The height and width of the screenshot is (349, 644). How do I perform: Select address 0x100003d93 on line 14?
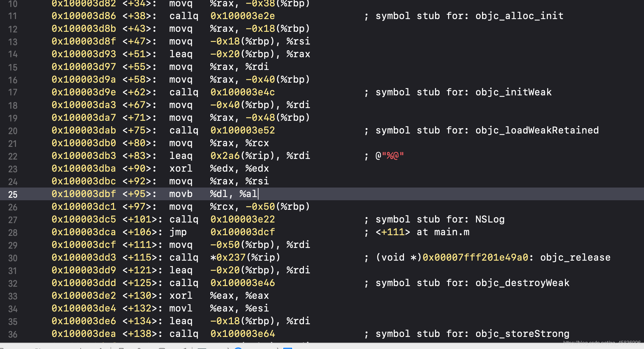(84, 54)
